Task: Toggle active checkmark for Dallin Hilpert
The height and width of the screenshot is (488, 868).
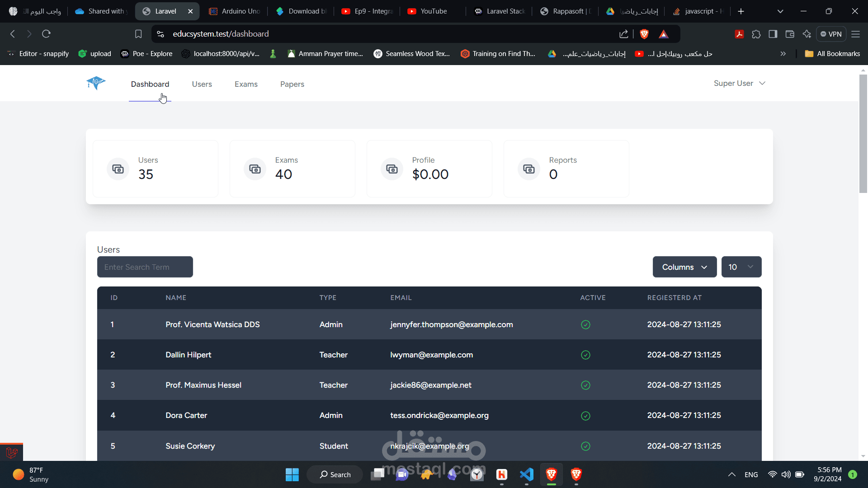Action: click(x=585, y=355)
